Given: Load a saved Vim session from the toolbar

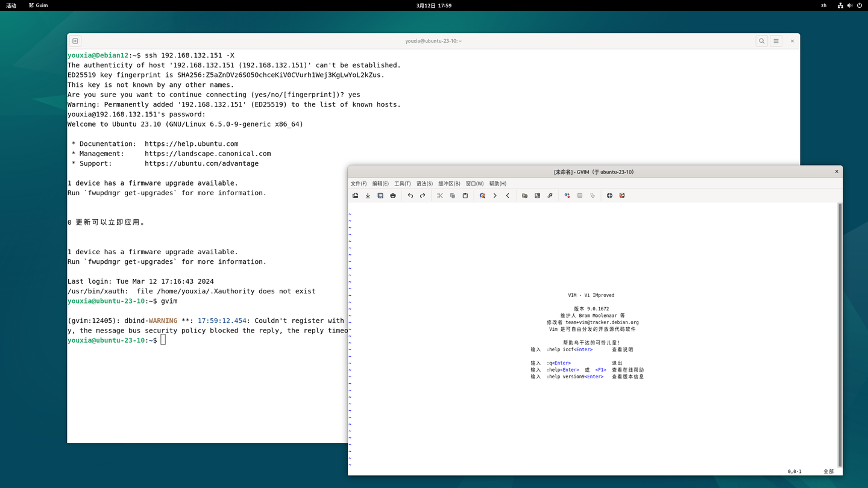Looking at the screenshot, I should point(524,195).
